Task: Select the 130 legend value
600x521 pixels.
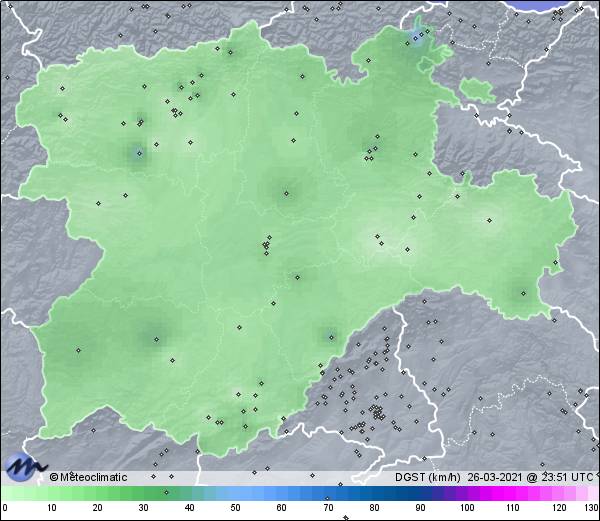Action: coord(592,508)
